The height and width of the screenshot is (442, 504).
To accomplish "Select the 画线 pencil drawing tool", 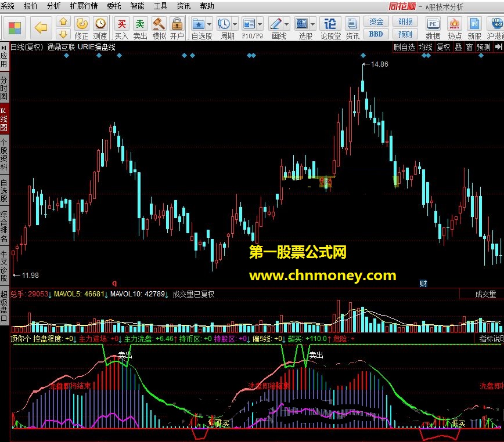I will coord(276,24).
